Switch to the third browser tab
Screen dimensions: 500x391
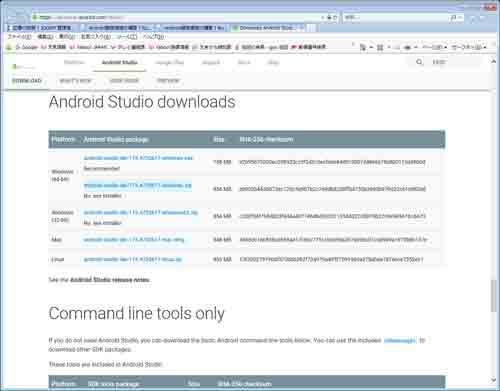click(193, 28)
